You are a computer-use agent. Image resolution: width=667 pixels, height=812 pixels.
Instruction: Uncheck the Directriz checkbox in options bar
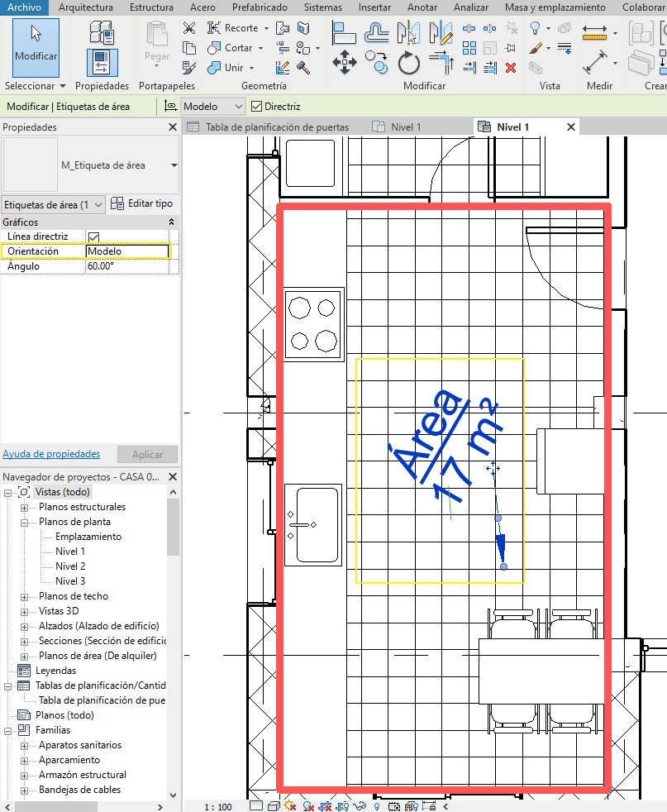click(256, 107)
